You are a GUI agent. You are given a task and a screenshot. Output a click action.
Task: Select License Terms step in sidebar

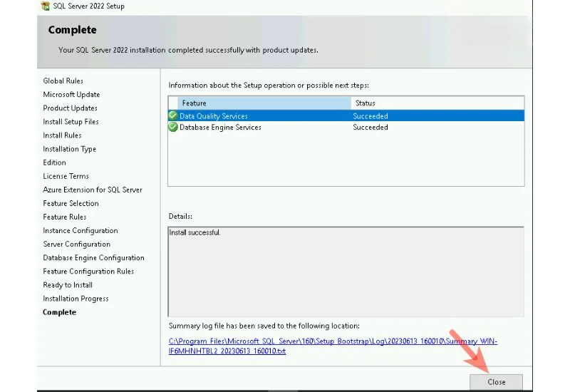(66, 176)
